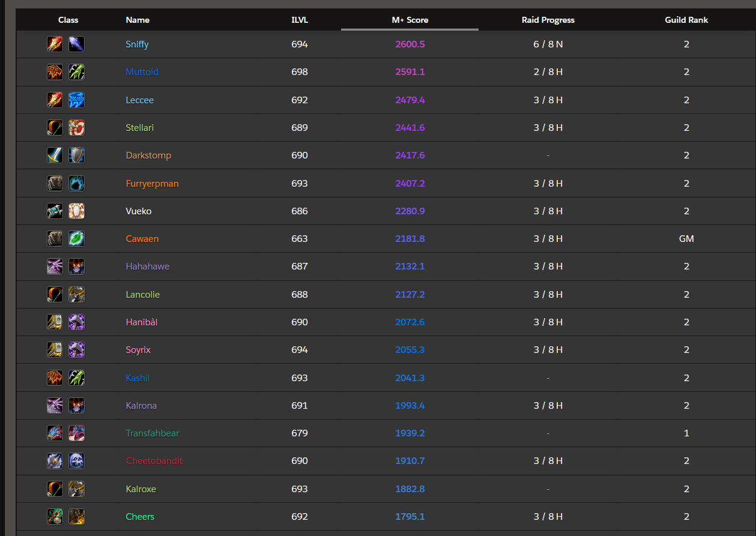This screenshot has width=756, height=536.
Task: Open Stellari's character profile
Action: tap(140, 127)
